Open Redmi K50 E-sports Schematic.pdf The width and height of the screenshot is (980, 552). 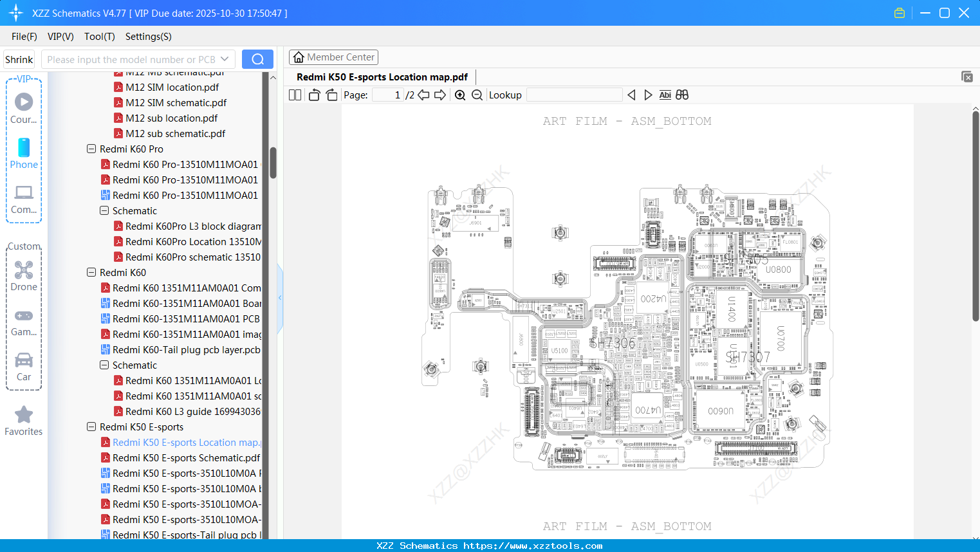[x=181, y=457]
